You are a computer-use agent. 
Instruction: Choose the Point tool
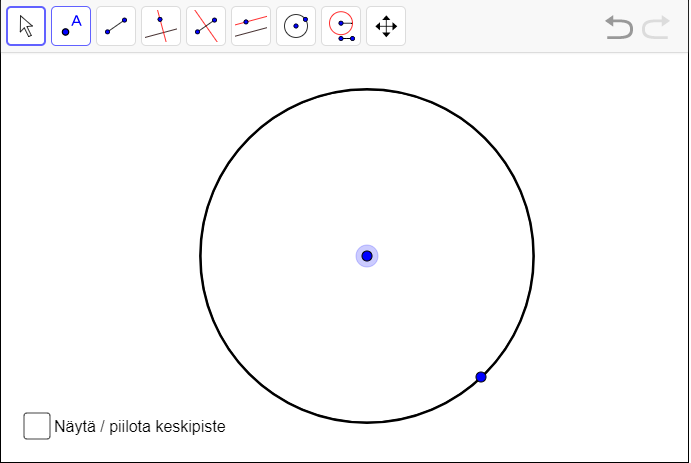tap(71, 26)
